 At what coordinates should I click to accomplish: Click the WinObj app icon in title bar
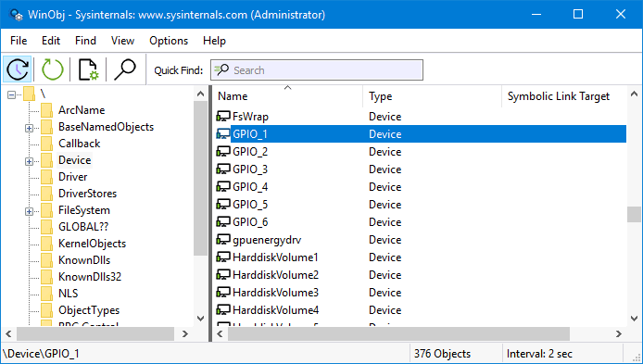click(17, 15)
